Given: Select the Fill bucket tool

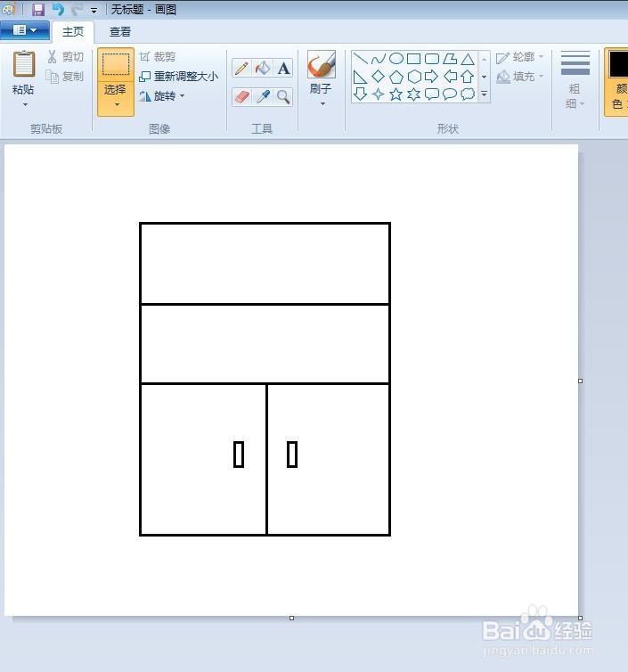Looking at the screenshot, I should tap(262, 68).
